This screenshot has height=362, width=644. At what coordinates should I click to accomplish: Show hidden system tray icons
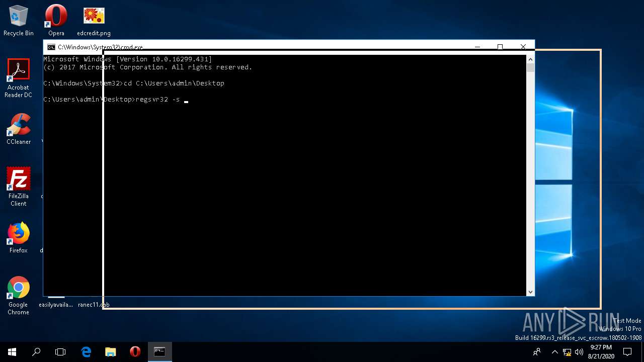[x=555, y=352]
